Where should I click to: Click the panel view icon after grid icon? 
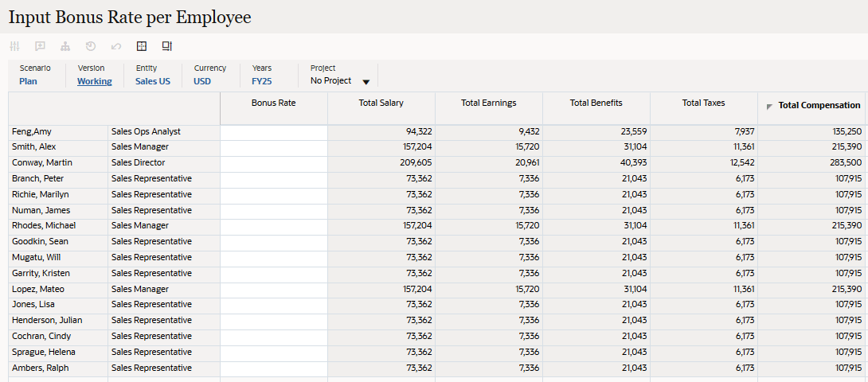[x=167, y=46]
